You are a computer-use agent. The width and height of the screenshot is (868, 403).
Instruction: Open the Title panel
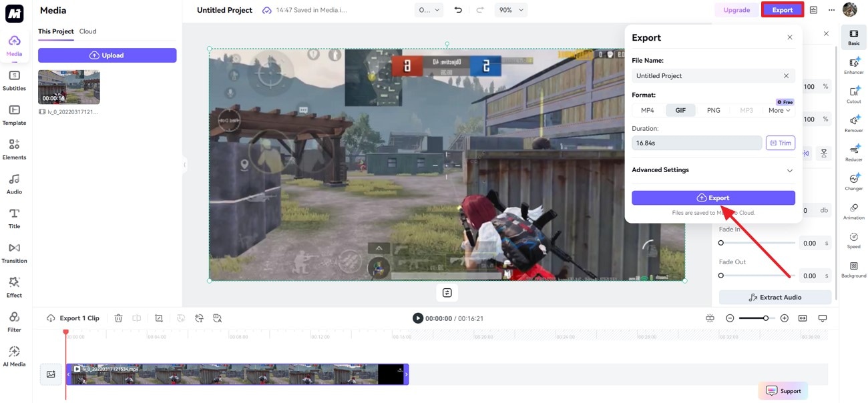[x=14, y=218]
